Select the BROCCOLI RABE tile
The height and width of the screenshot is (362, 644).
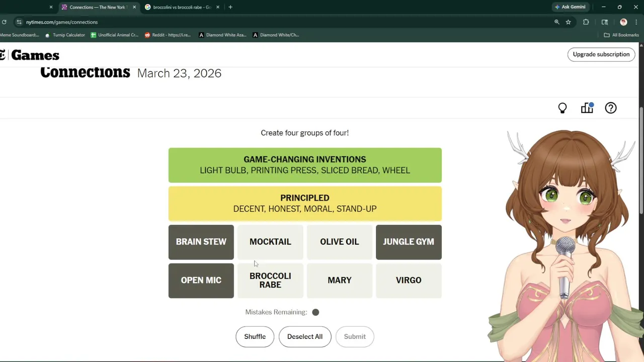click(x=270, y=281)
